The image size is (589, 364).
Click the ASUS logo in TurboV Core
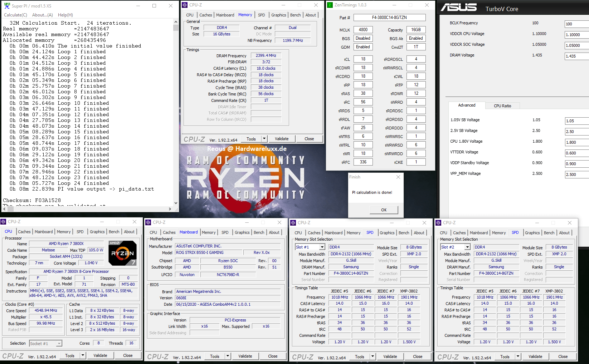click(459, 8)
